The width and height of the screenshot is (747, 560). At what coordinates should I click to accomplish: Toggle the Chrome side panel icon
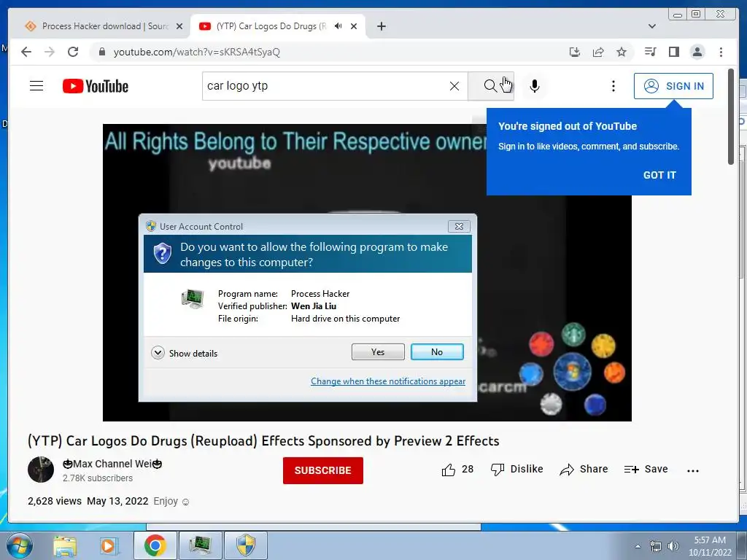(x=673, y=52)
